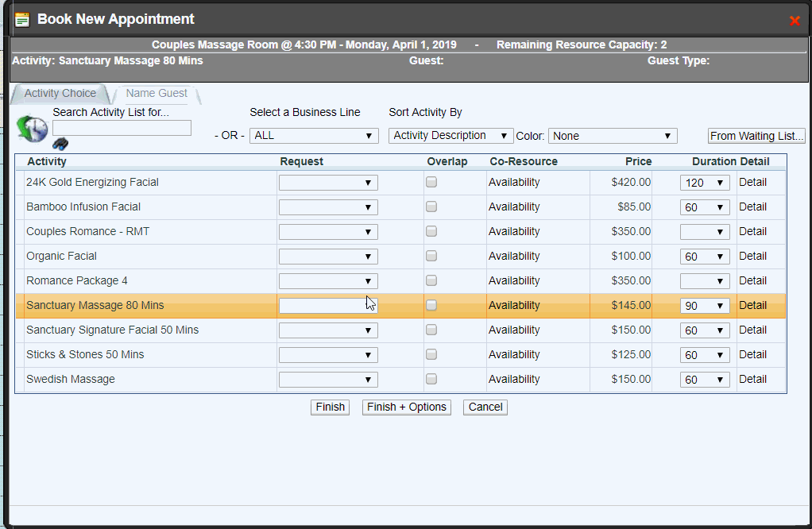Image resolution: width=812 pixels, height=529 pixels.
Task: Open Detail link for Romance Package 4
Action: (x=752, y=280)
